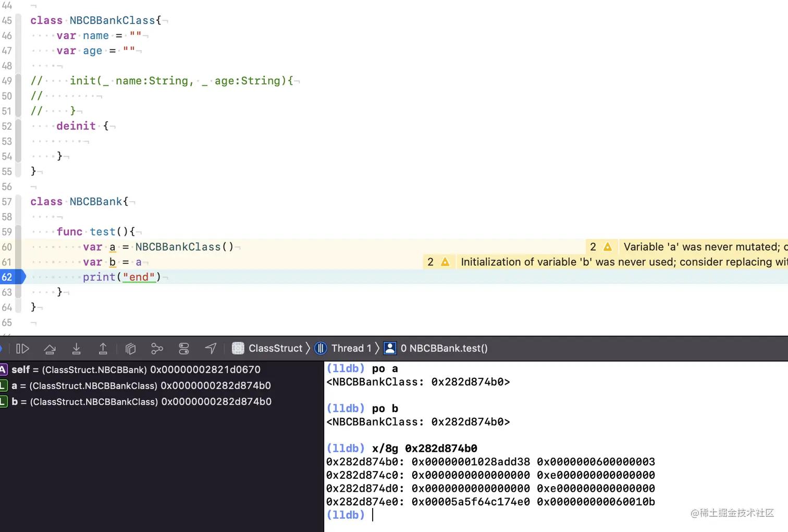Click the Step Into debug icon
The image size is (788, 532).
point(76,349)
